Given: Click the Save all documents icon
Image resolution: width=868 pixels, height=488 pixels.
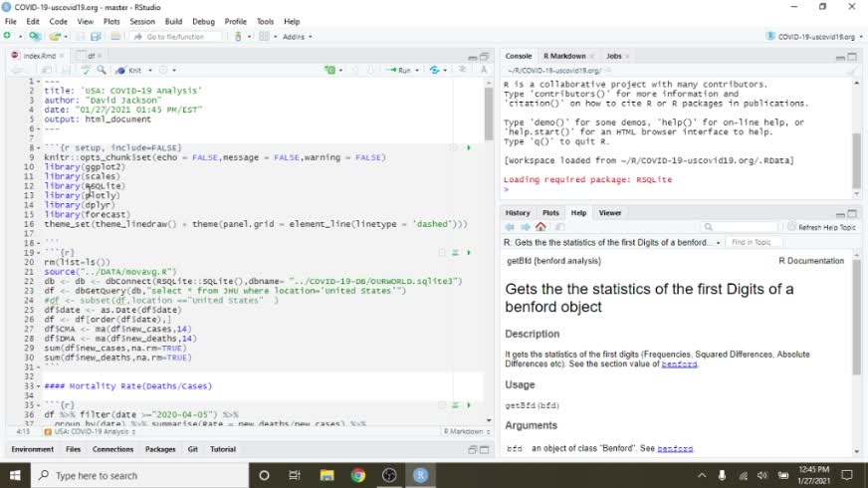Looking at the screenshot, I should [96, 37].
